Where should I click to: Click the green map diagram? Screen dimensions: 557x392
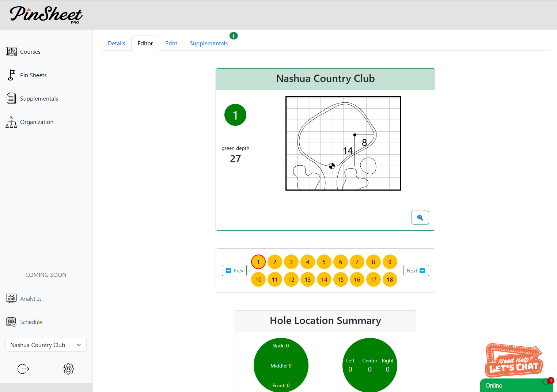343,143
